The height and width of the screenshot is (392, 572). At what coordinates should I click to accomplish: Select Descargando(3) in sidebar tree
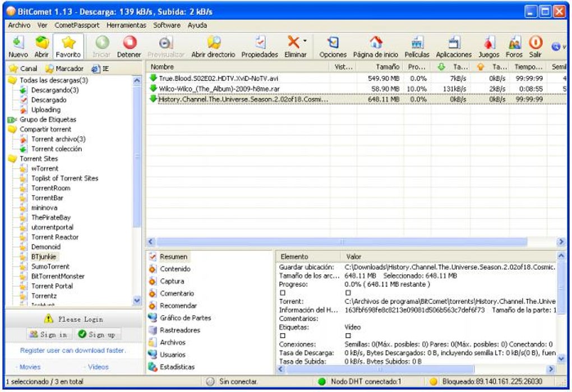pos(55,90)
